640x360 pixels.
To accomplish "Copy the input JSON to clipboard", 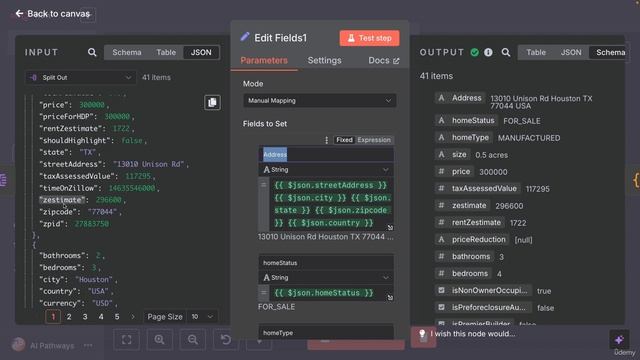I will [x=212, y=102].
